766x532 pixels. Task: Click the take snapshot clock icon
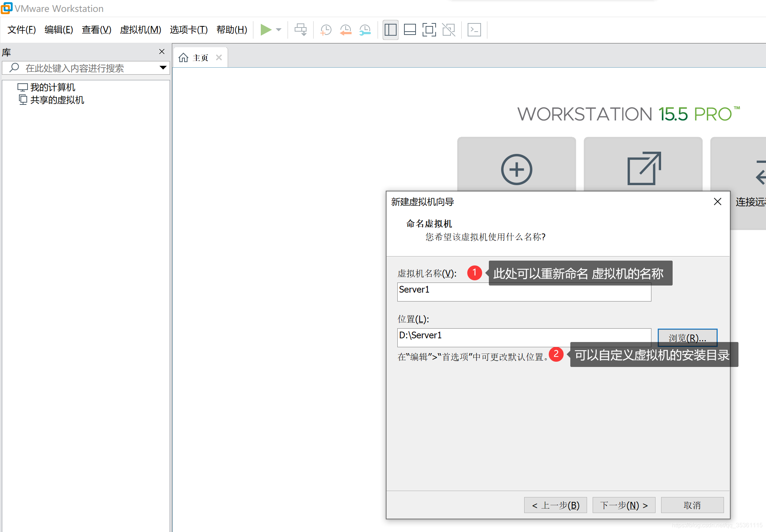pyautogui.click(x=326, y=30)
